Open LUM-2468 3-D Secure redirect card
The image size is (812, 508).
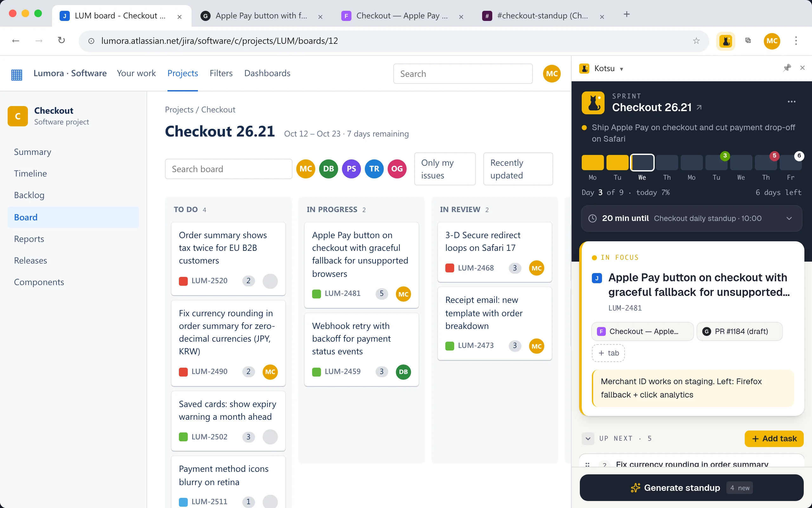494,252
